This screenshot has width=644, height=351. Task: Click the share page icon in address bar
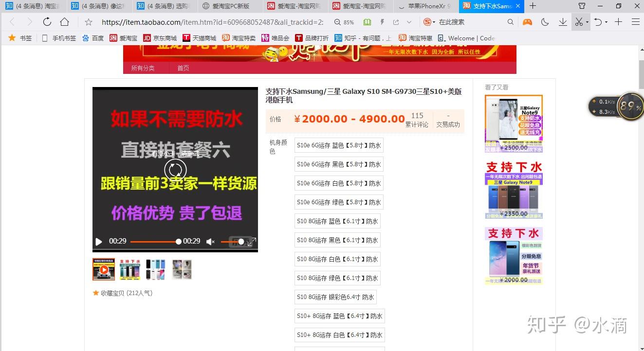click(396, 22)
